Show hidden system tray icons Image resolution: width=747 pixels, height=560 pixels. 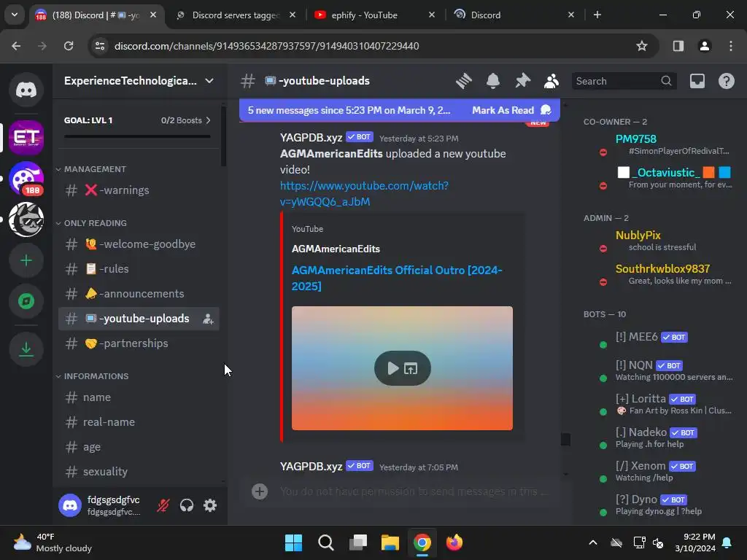click(x=593, y=542)
